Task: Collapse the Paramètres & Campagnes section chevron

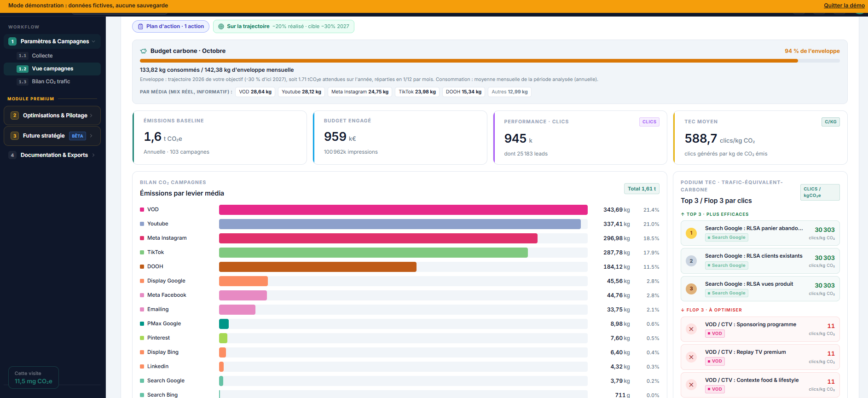Action: (x=94, y=41)
